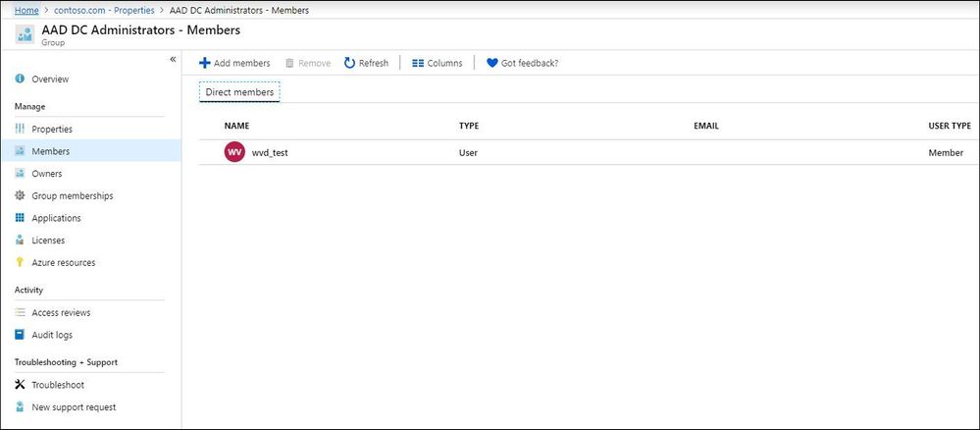The height and width of the screenshot is (430, 980).
Task: Click the circular Refresh arrow icon
Action: 349,63
